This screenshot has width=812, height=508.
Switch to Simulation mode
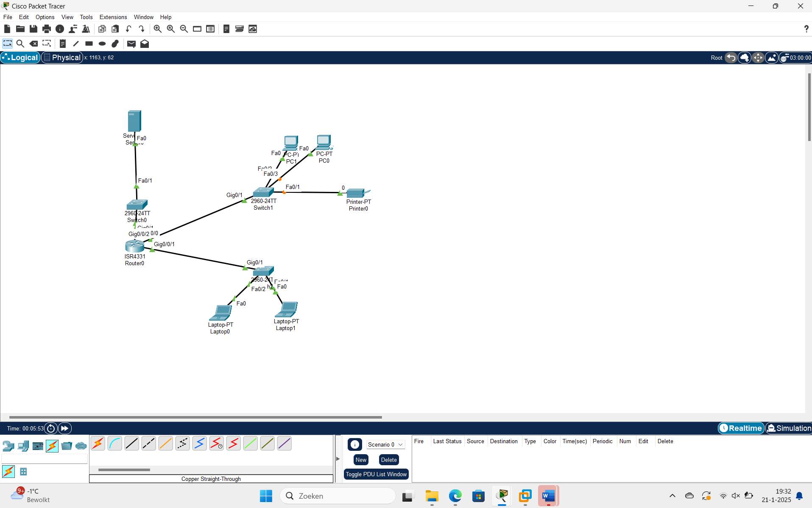pyautogui.click(x=789, y=428)
